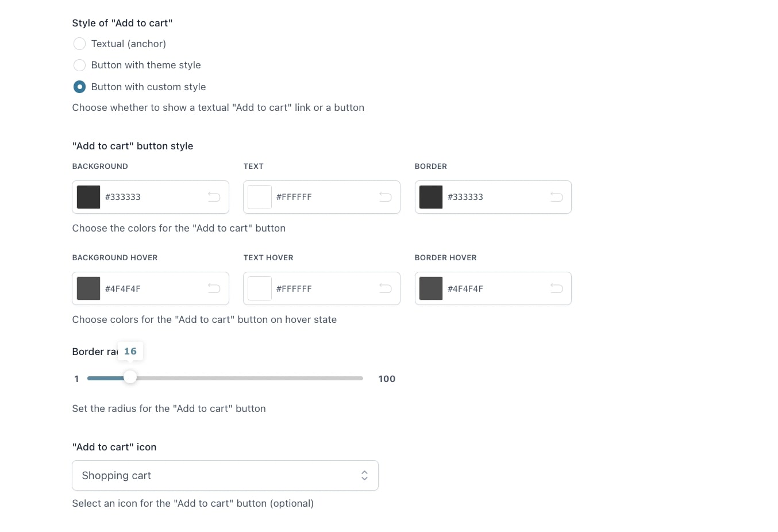The width and height of the screenshot is (778, 532).
Task: Click the Shopping cart dropdown arrows
Action: (364, 476)
